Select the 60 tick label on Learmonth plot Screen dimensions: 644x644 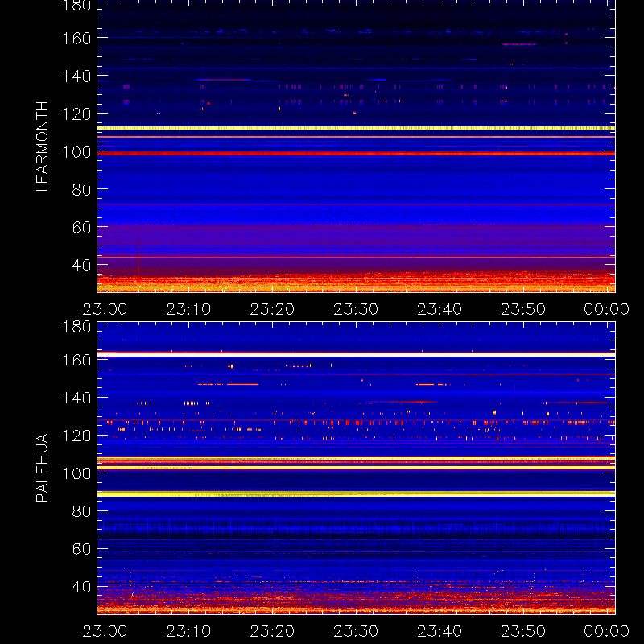coord(81,228)
